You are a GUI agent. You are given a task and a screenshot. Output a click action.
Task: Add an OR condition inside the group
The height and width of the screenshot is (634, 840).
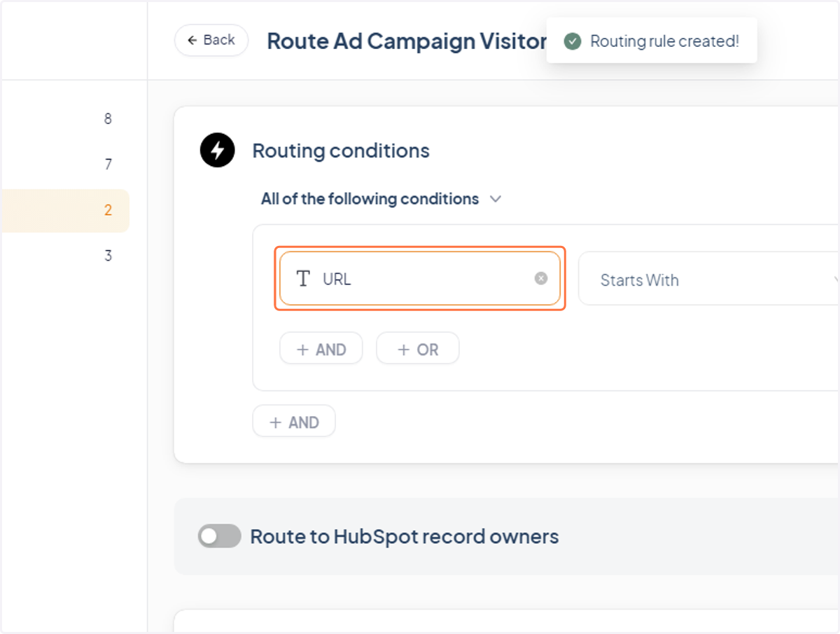coord(418,348)
